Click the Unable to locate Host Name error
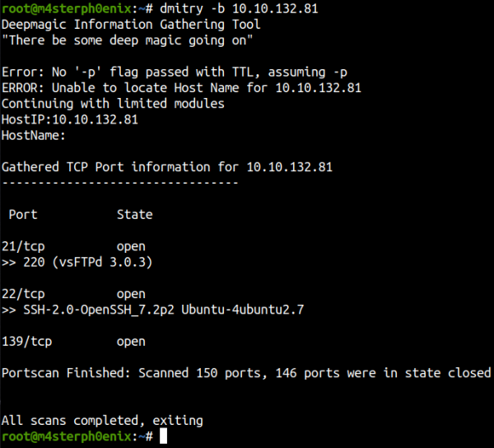 pyautogui.click(x=181, y=88)
